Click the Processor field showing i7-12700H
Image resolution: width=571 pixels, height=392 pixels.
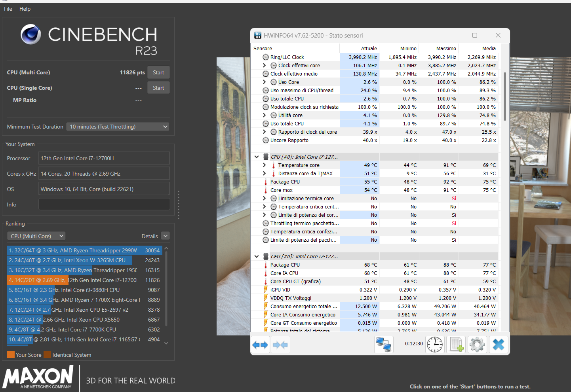(104, 158)
